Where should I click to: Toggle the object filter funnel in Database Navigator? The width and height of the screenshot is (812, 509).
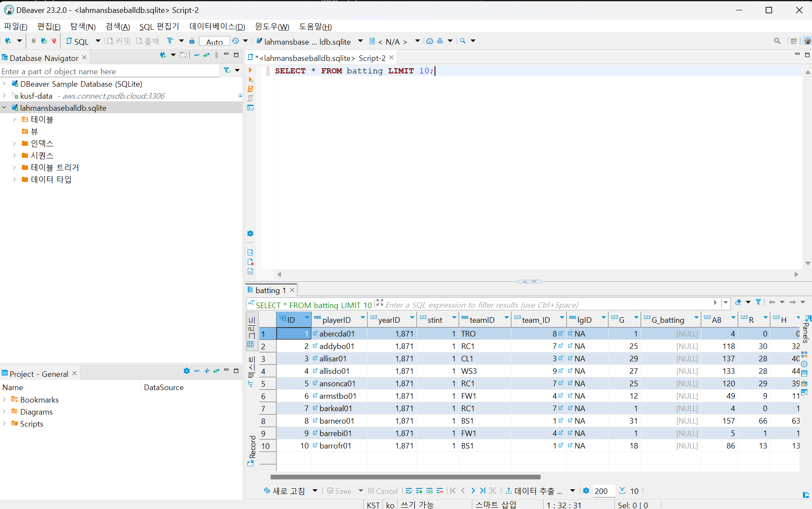point(226,70)
